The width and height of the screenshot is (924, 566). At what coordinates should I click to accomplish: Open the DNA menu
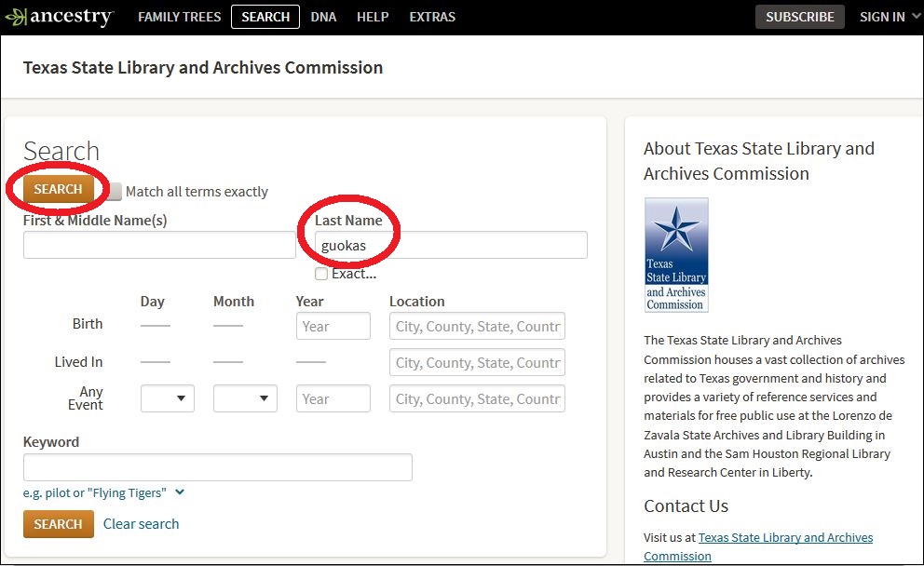pos(323,17)
